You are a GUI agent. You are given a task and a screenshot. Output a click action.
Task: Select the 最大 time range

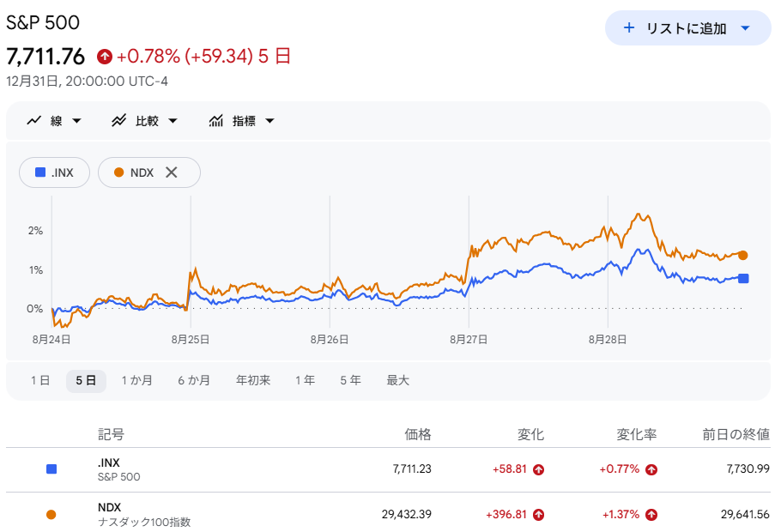point(398,381)
